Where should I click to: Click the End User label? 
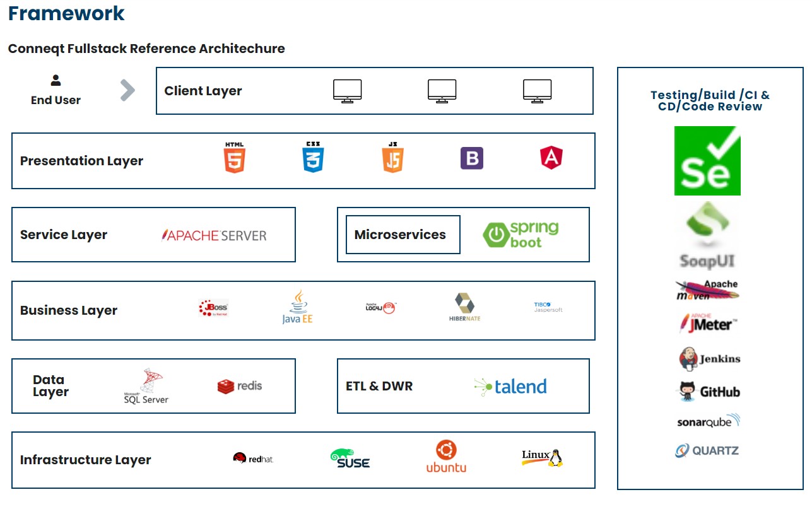pyautogui.click(x=56, y=100)
